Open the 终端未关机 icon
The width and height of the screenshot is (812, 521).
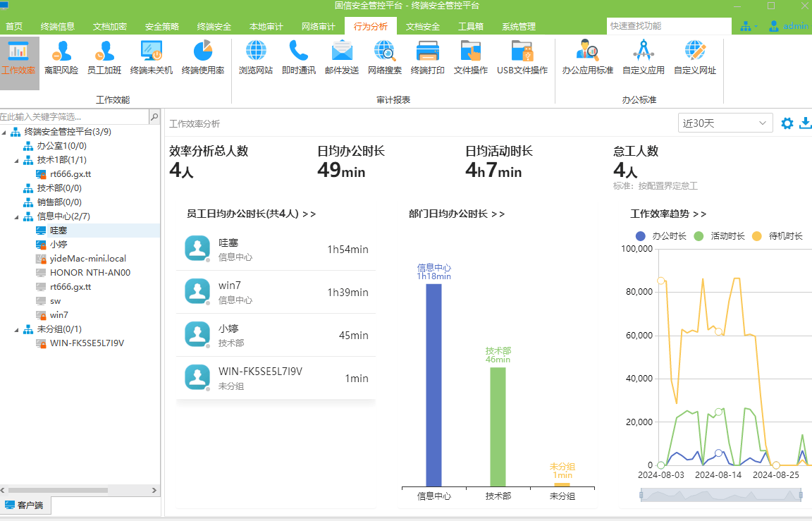152,58
